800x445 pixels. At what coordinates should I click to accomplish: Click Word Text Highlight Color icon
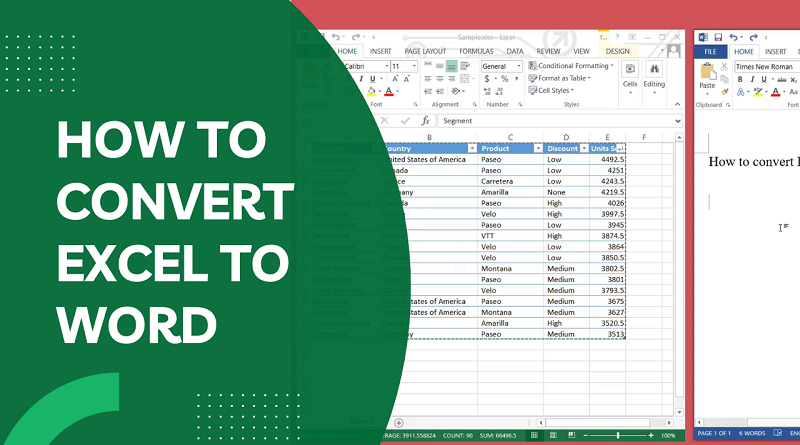click(758, 92)
